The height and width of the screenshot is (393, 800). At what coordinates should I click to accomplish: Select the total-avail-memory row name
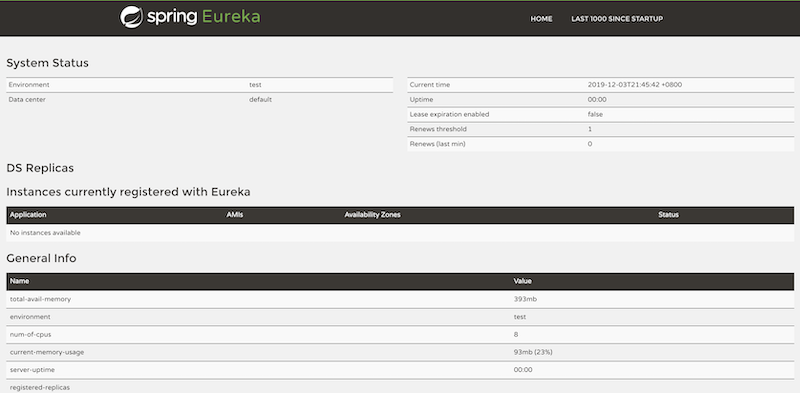(40, 299)
